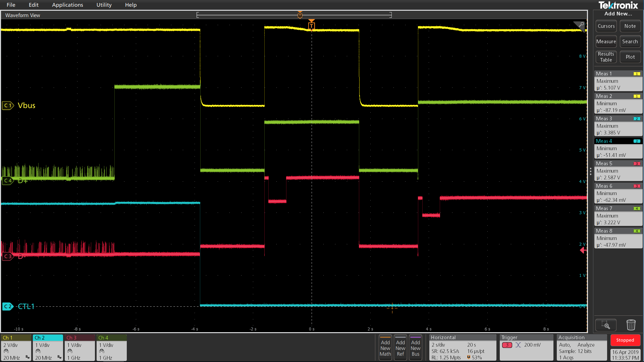This screenshot has height=362, width=644.
Task: Toggle the Ch 3 channel badge
Action: (79, 348)
